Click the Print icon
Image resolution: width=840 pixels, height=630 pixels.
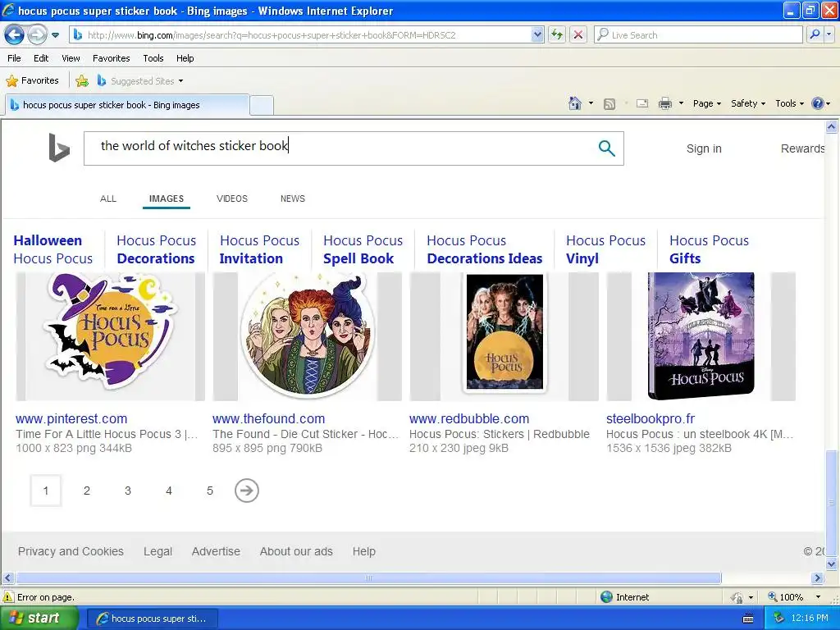pyautogui.click(x=664, y=103)
